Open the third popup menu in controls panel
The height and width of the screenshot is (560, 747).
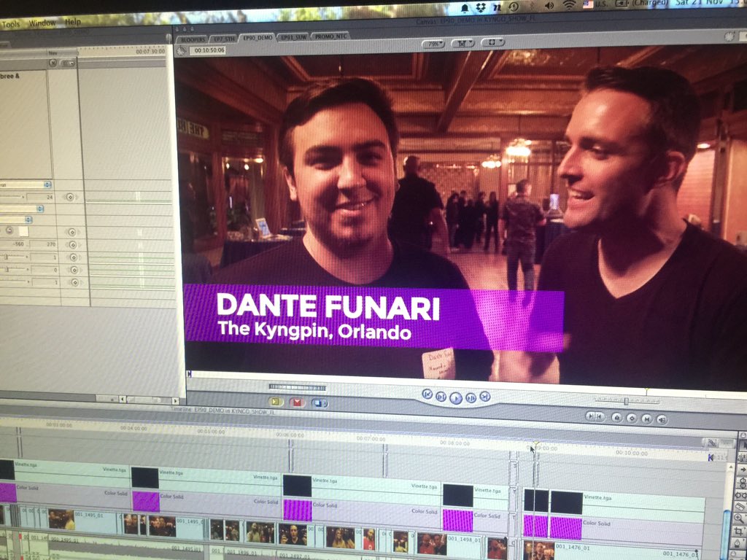pos(16,220)
